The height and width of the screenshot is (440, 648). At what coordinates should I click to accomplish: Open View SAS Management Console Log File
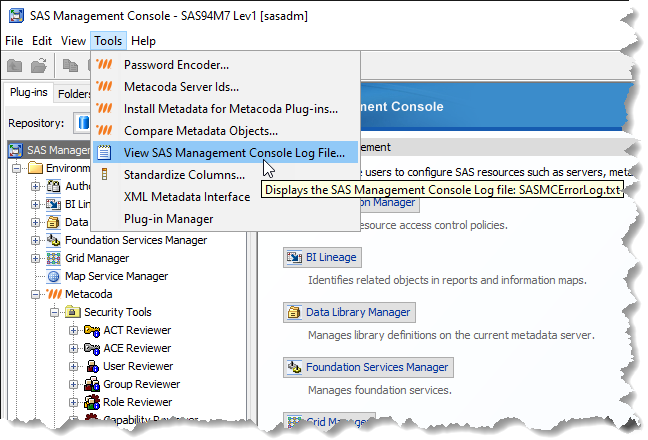[x=226, y=152]
